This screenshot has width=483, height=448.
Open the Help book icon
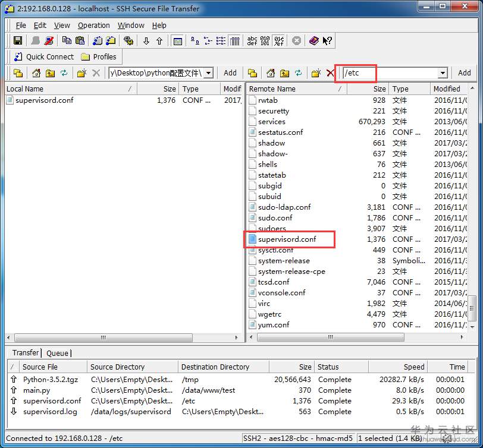point(314,40)
